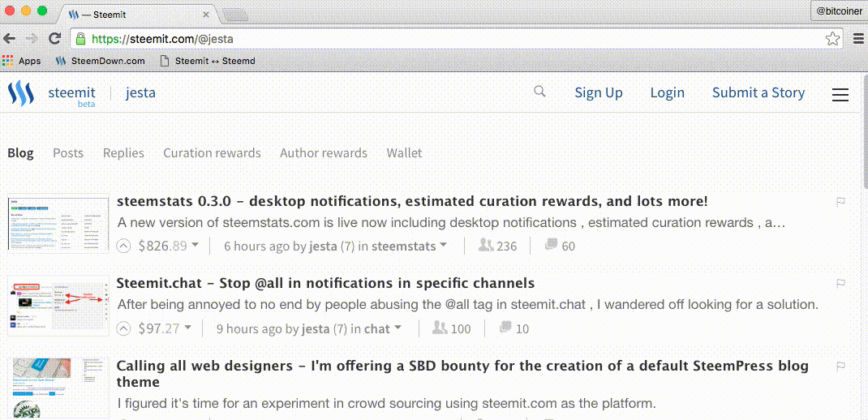Click jesta author link on steemstats post
The image size is (868, 420).
coord(323,246)
